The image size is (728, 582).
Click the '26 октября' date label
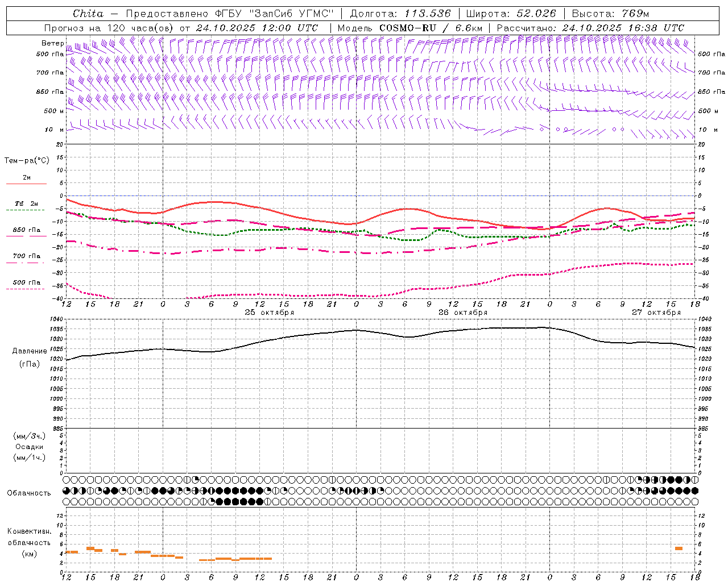tap(463, 313)
